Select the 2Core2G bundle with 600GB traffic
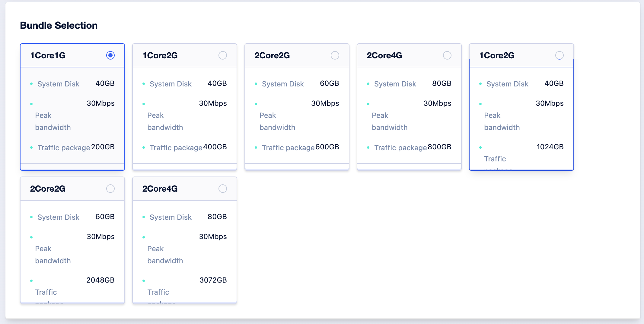 point(335,55)
